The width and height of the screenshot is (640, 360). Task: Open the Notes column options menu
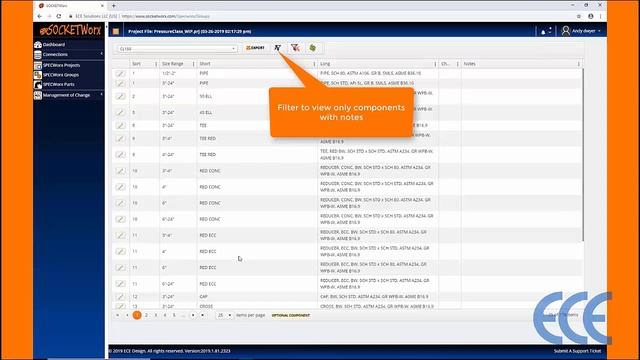click(579, 64)
